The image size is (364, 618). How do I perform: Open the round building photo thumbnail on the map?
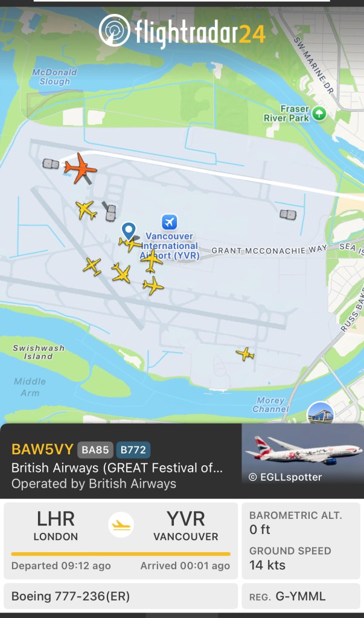point(321,413)
